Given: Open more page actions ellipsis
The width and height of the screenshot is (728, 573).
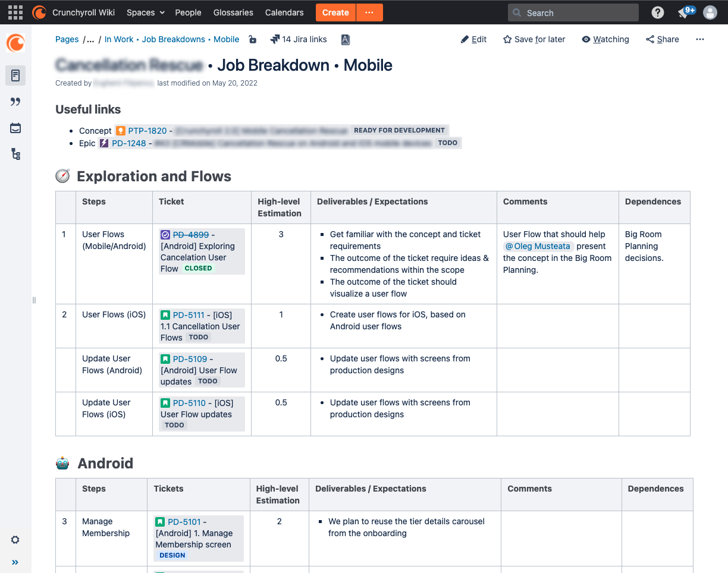Looking at the screenshot, I should (700, 39).
